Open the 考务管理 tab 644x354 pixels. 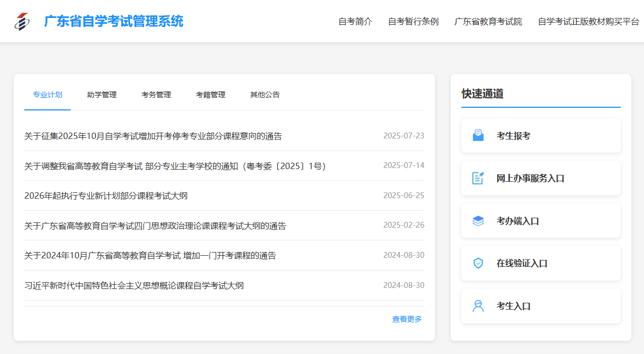point(156,95)
